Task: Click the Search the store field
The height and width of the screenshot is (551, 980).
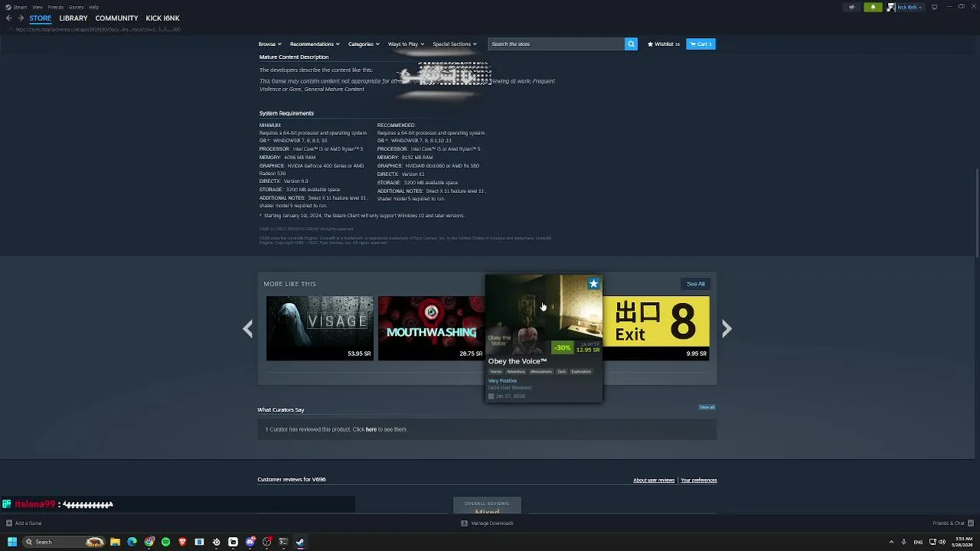Action: pos(557,44)
